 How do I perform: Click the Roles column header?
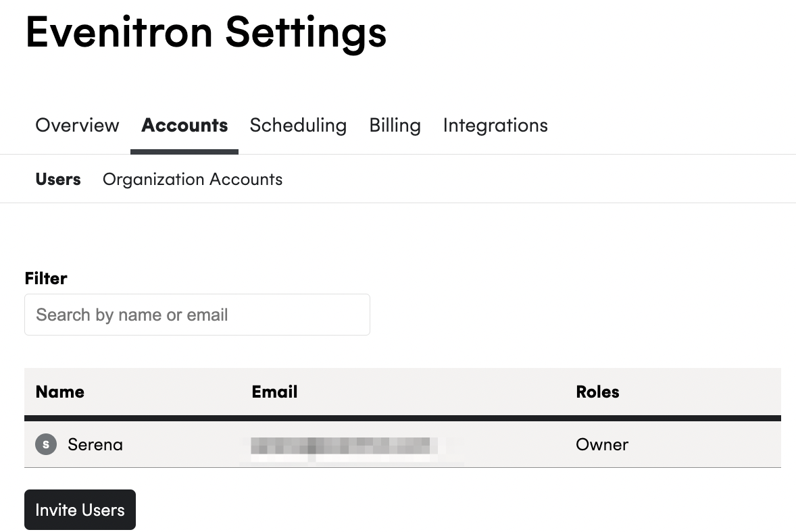tap(597, 392)
